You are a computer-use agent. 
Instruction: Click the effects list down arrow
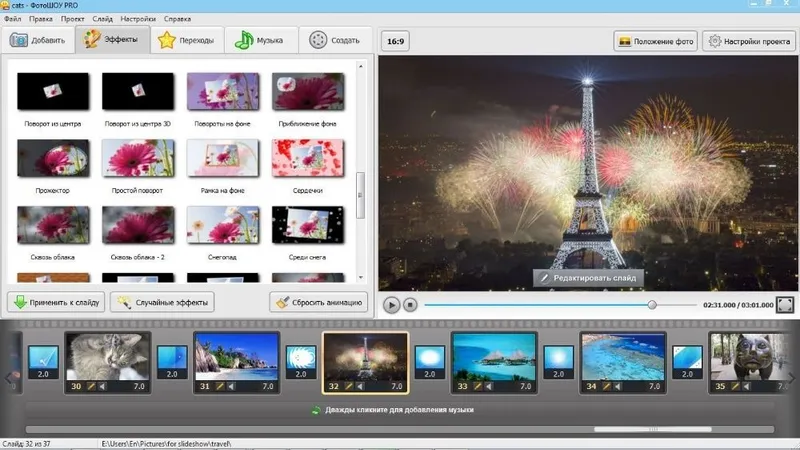[x=361, y=278]
